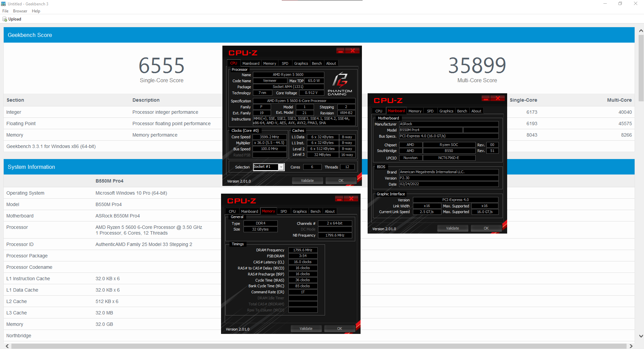Screen dimensions: 644x349
Task: Select About tab in Mainboard window
Action: (476, 111)
